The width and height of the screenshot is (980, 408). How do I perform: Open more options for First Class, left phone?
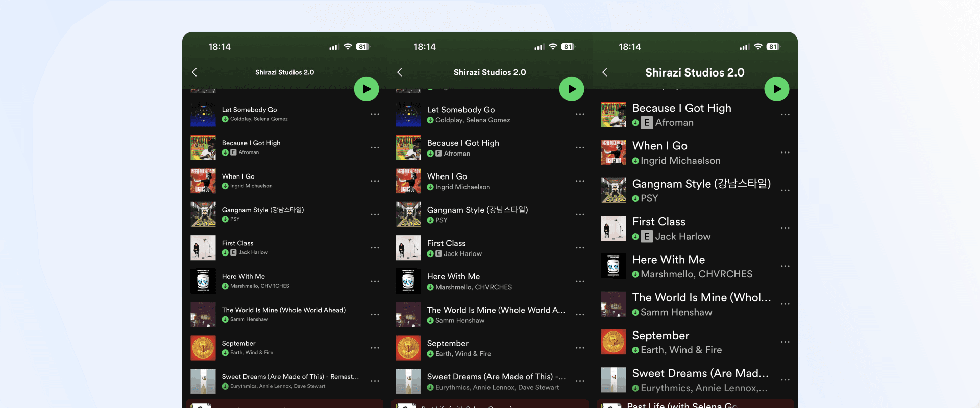[375, 248]
